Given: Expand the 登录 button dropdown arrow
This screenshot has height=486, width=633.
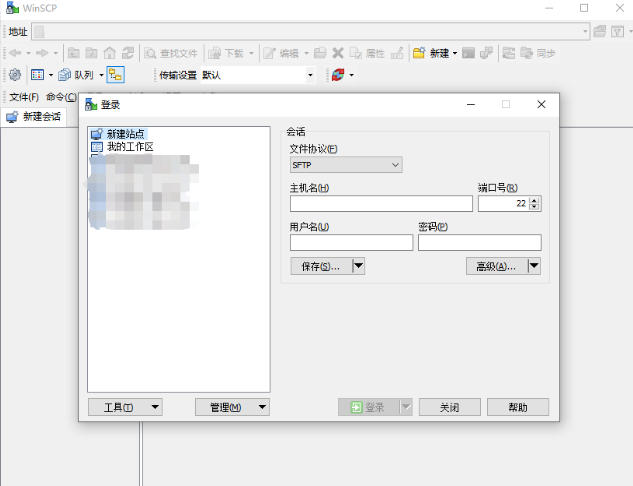Looking at the screenshot, I should click(407, 407).
